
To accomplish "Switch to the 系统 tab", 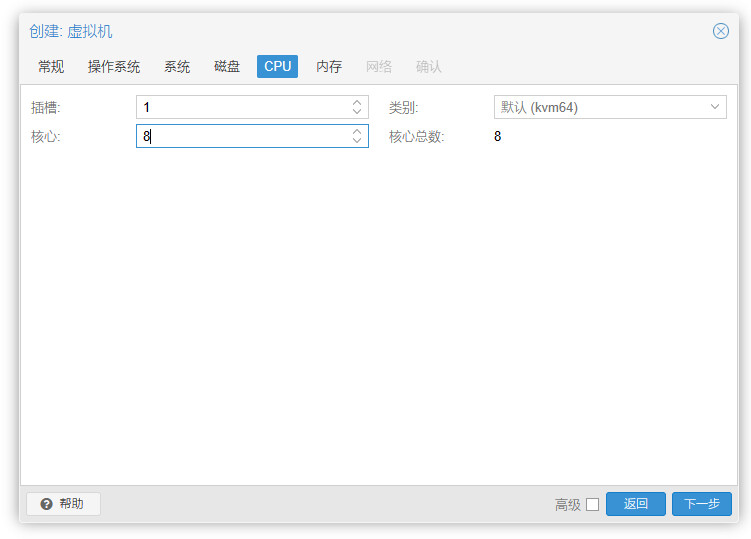I will pyautogui.click(x=177, y=66).
